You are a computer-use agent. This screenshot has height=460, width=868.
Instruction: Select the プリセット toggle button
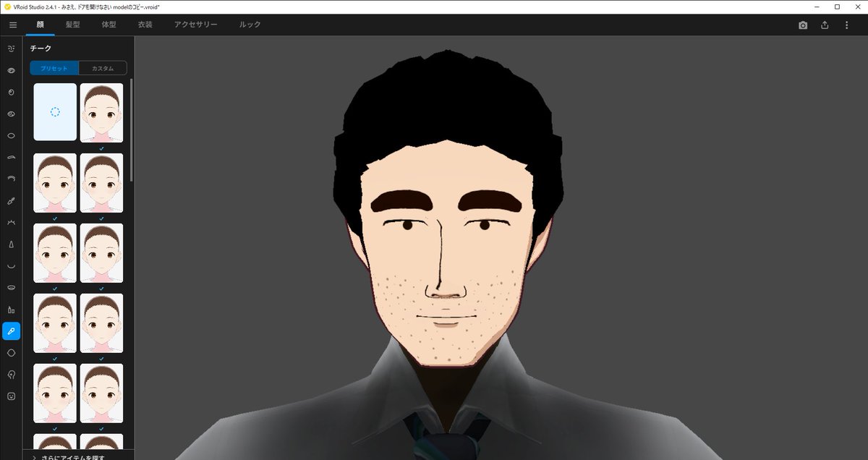tap(54, 68)
